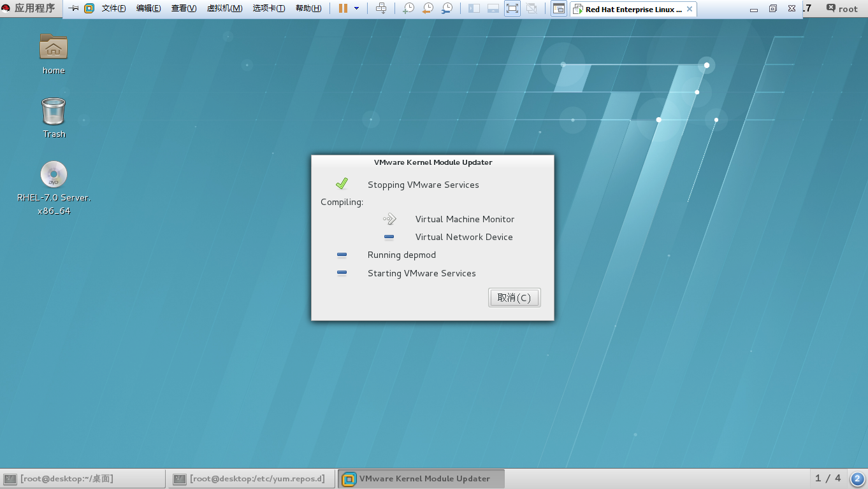
Task: Close the Red Hat Enterprise Linux tab
Action: [x=689, y=9]
